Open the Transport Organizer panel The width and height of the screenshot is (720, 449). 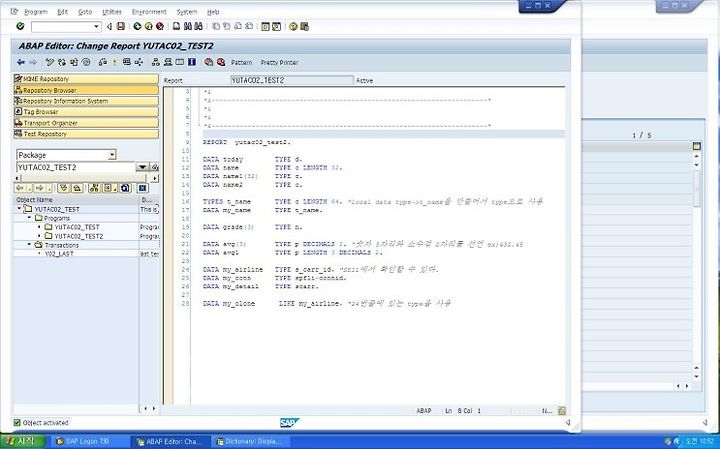(86, 123)
